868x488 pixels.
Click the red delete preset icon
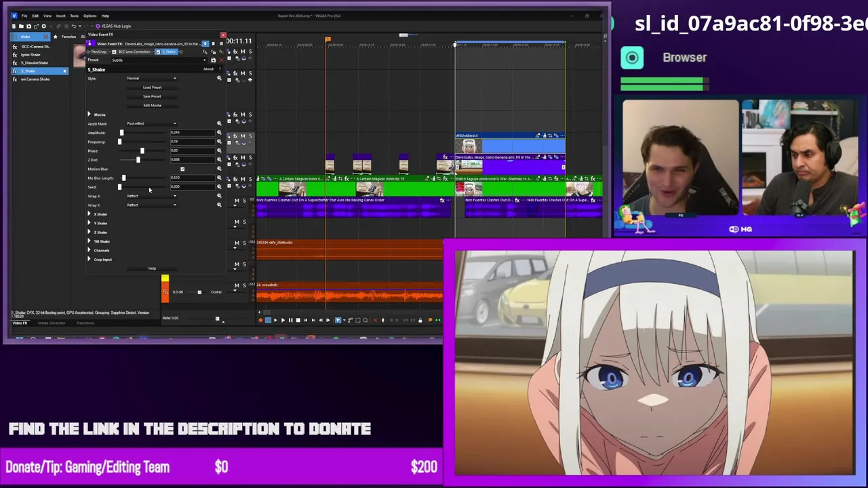click(221, 60)
